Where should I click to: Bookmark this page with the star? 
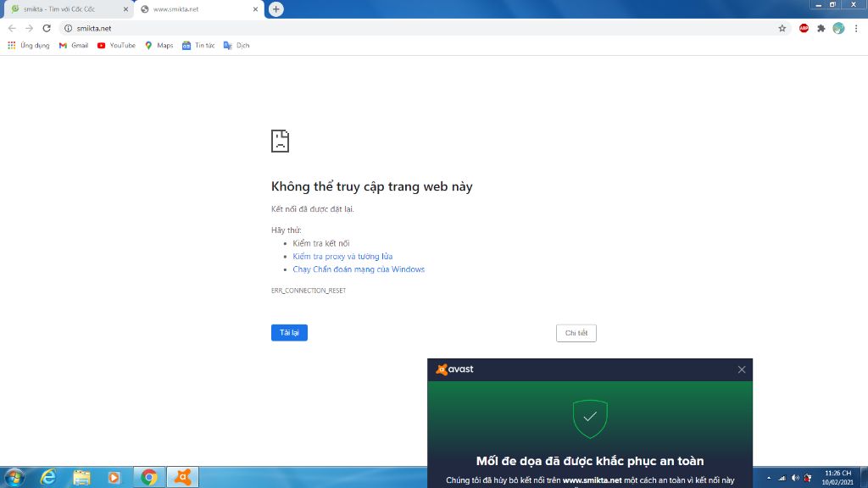click(x=782, y=28)
